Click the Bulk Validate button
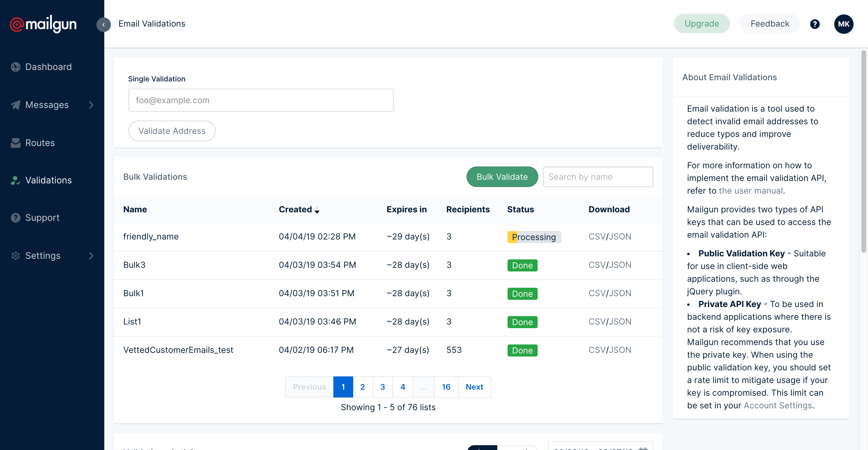 [x=502, y=177]
